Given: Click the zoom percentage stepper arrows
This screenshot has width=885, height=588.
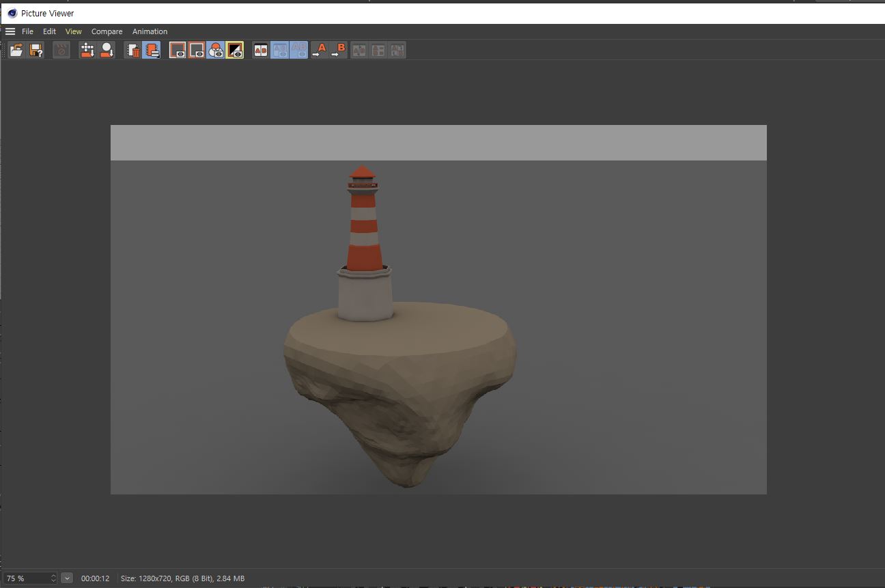Looking at the screenshot, I should click(x=53, y=578).
